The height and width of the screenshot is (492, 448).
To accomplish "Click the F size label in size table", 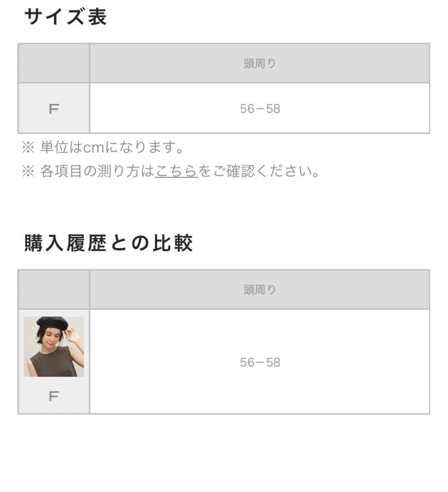I will click(54, 109).
